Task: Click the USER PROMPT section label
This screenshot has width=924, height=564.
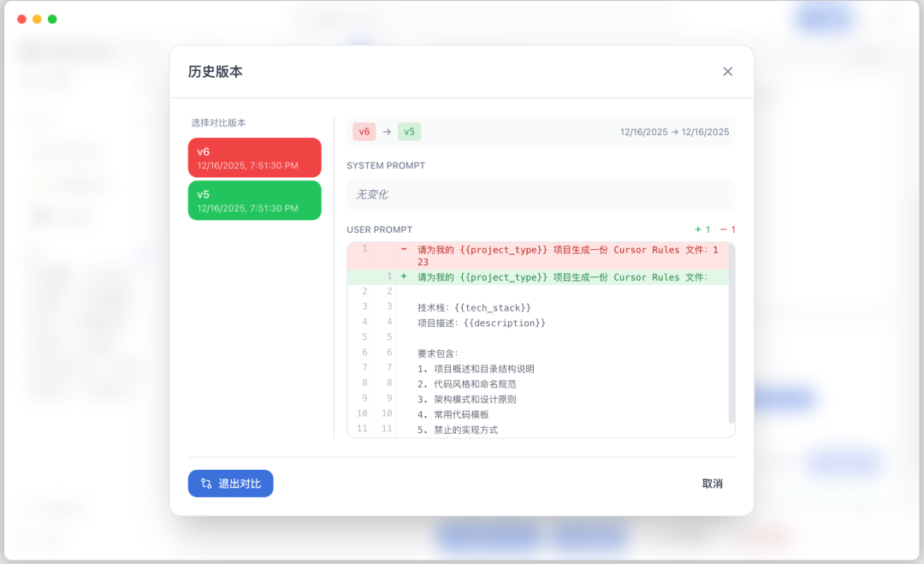Action: click(x=380, y=229)
